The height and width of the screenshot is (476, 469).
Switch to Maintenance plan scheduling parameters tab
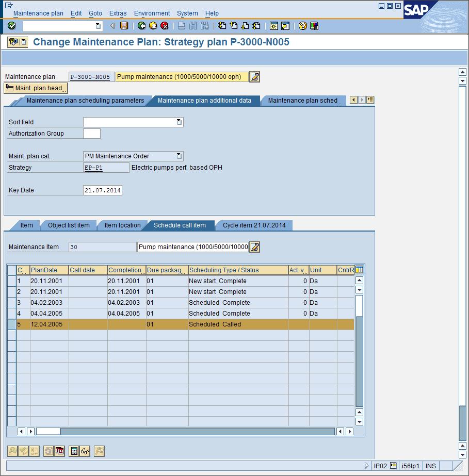tap(85, 101)
